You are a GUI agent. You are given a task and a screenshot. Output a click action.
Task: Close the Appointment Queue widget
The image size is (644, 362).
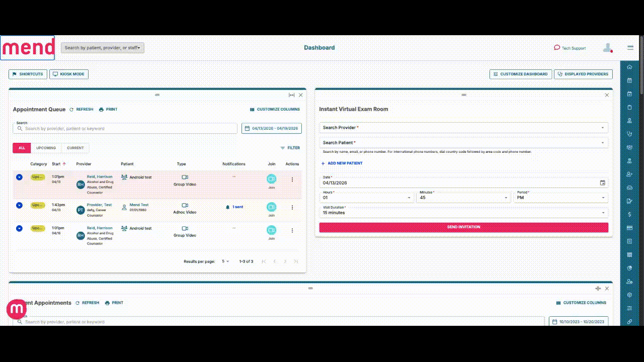[x=301, y=95]
